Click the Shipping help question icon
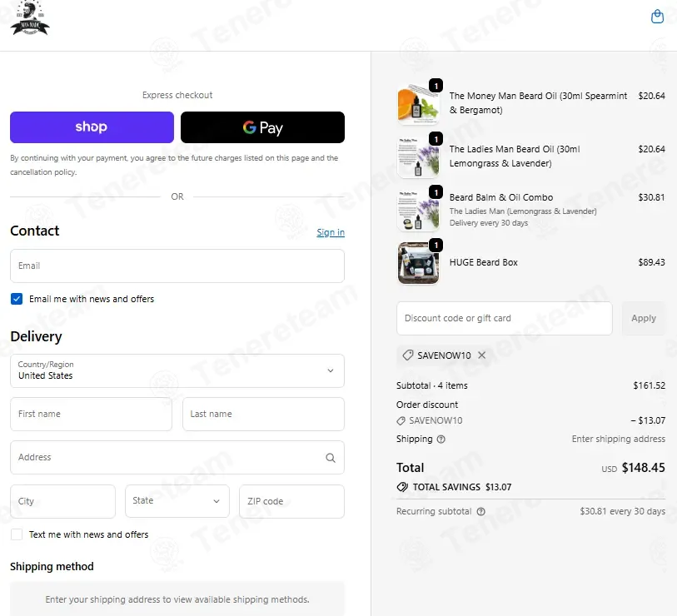This screenshot has width=677, height=616. (441, 439)
